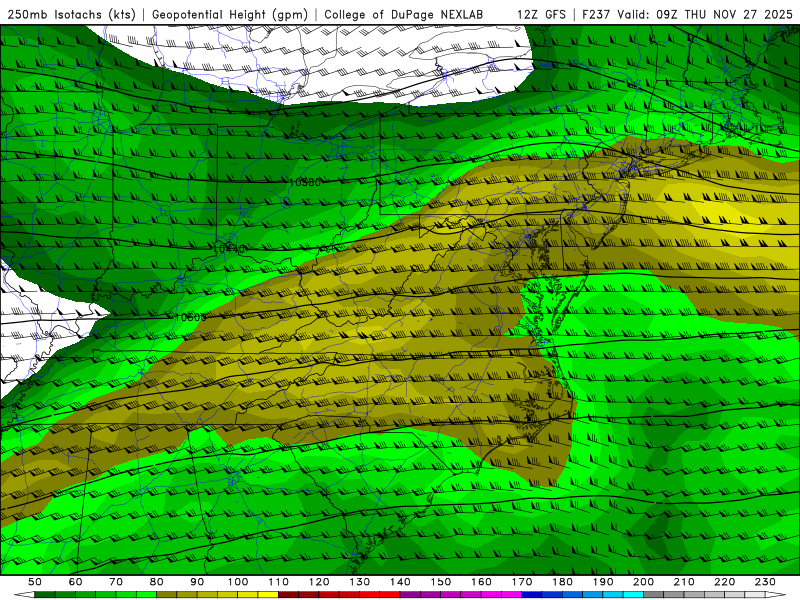Click the 'F237 Valid: 09Z THU NOV 27 2025' text

(x=689, y=14)
